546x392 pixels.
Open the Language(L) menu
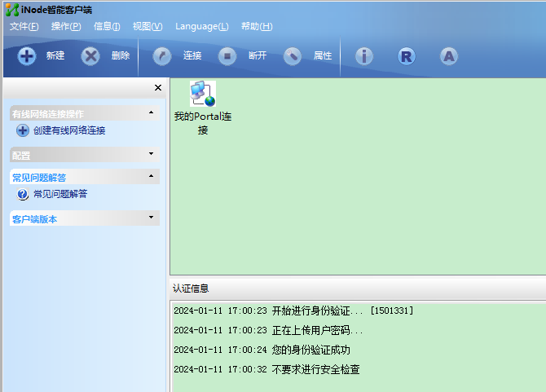pos(202,26)
